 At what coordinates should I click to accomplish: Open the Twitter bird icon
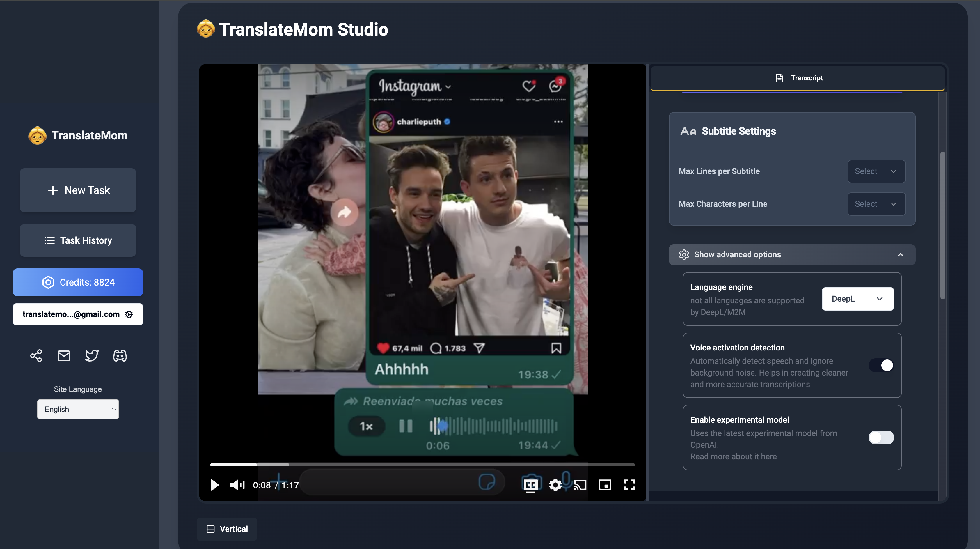92,356
